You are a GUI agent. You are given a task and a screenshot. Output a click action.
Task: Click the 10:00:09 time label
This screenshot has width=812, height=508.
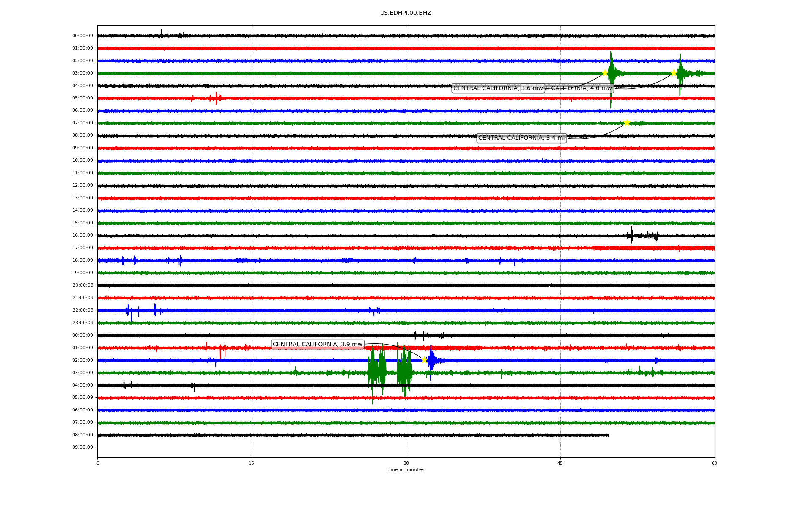[x=82, y=160]
